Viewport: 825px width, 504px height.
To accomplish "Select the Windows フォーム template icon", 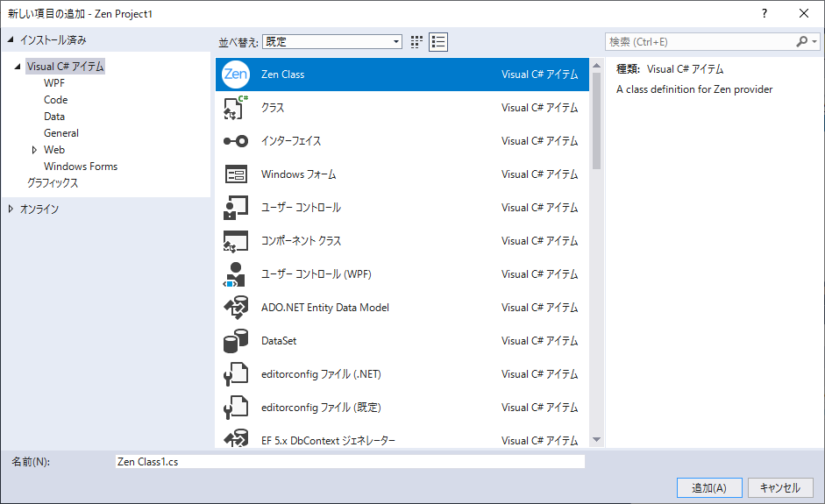I will point(236,174).
